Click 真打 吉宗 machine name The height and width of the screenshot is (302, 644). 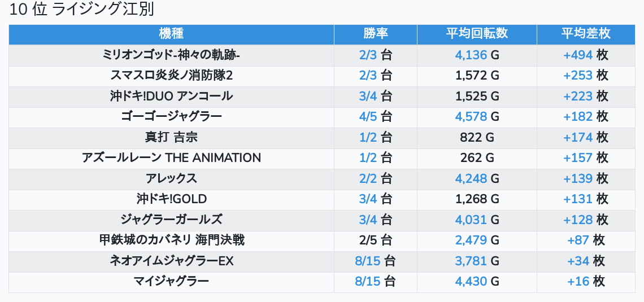[171, 137]
